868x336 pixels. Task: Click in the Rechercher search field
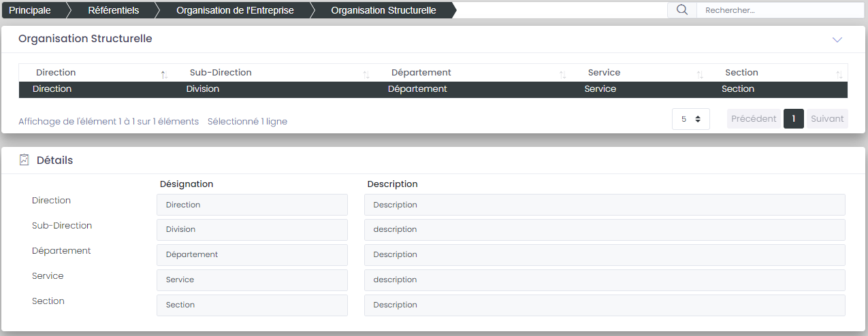click(x=779, y=10)
